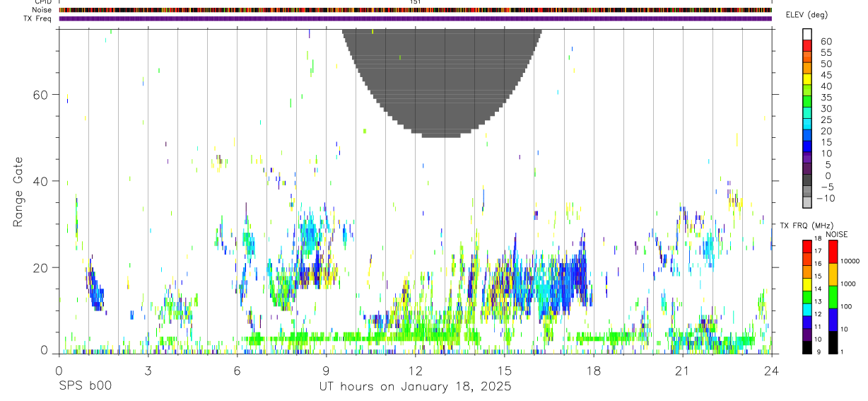The image size is (868, 401).
Task: Click the green 13–14 MHz TX FRQ swatch
Action: [x=807, y=296]
